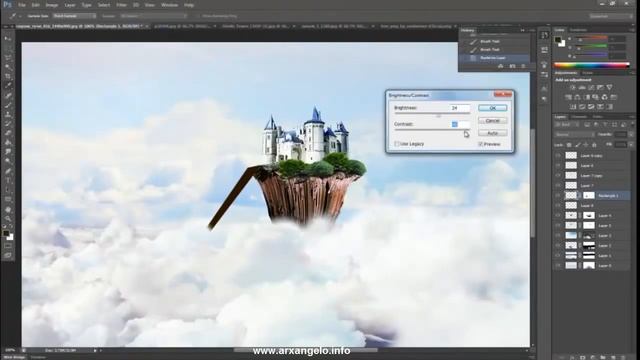Toggle the Preview checkbox in Brightness/Contrast dialog

[x=480, y=144]
